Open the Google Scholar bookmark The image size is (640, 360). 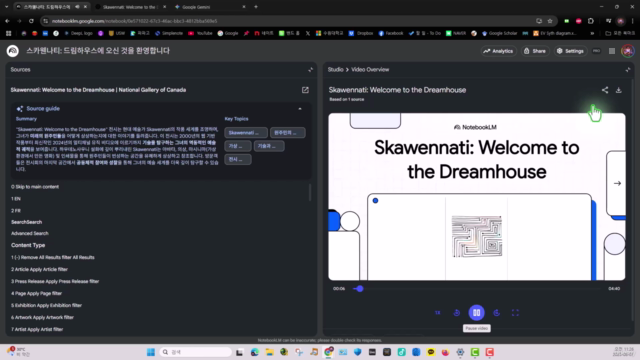[499, 33]
